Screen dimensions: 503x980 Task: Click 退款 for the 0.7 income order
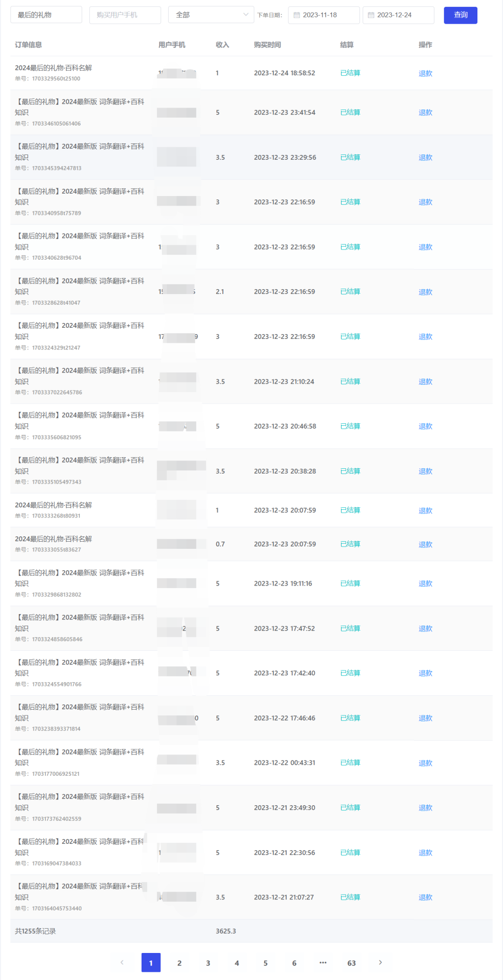click(425, 544)
